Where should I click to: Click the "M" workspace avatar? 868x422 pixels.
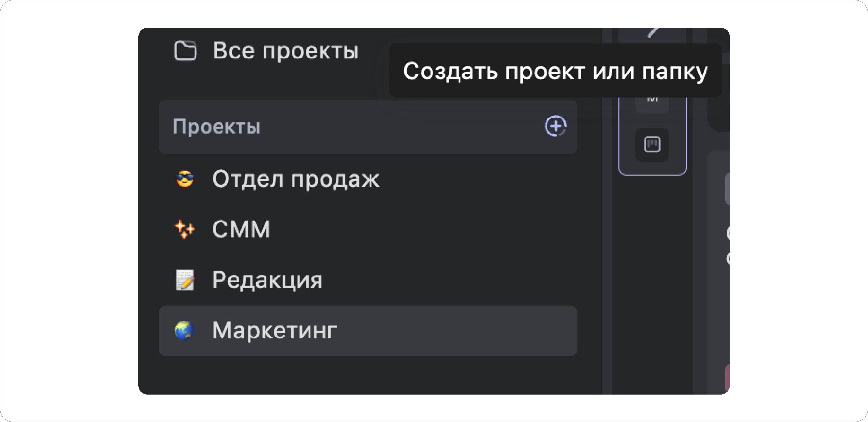click(x=652, y=100)
